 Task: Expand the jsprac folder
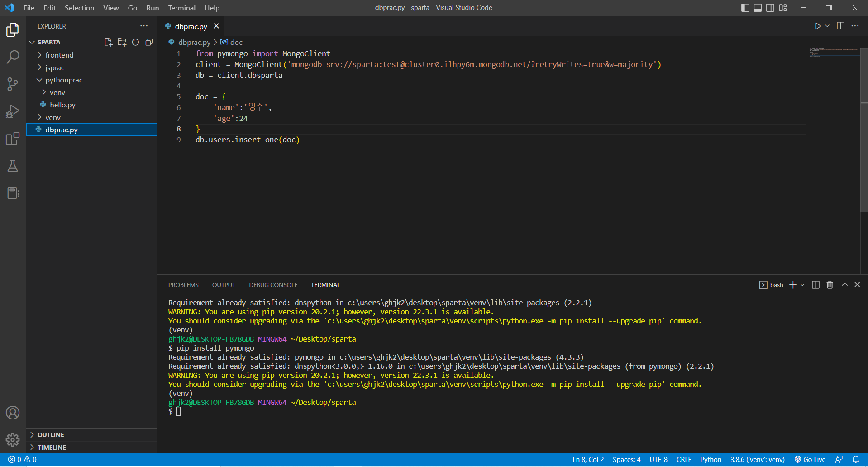[92, 67]
